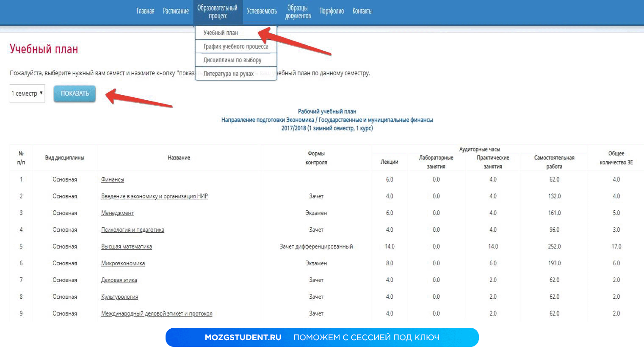Click the 252.0 self-study value
This screenshot has height=349, width=644.
tap(554, 247)
